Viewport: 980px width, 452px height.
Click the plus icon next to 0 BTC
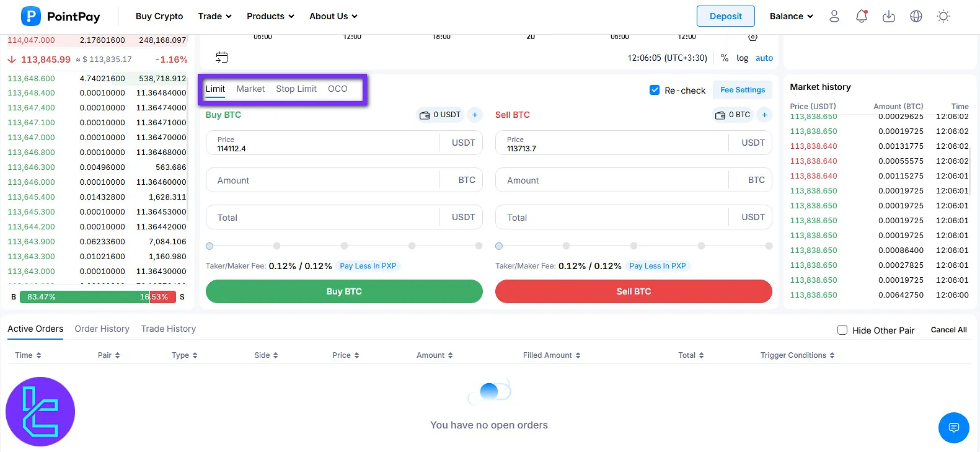765,115
